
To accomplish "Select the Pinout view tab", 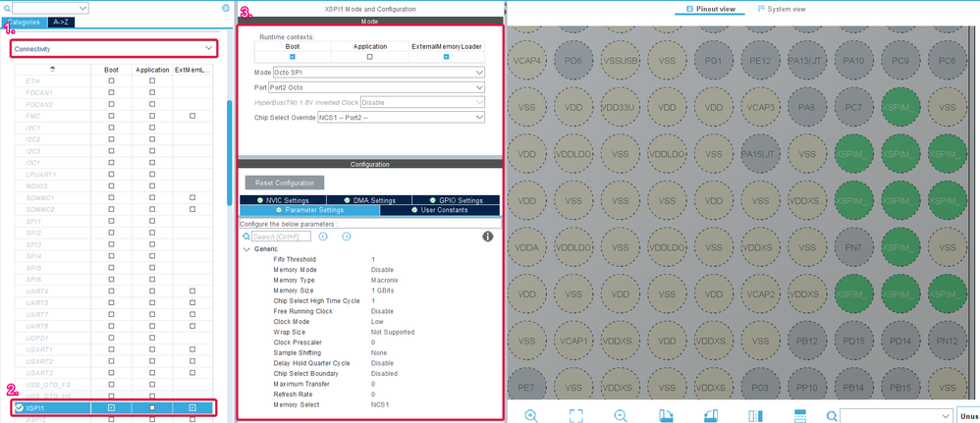I will click(x=711, y=10).
